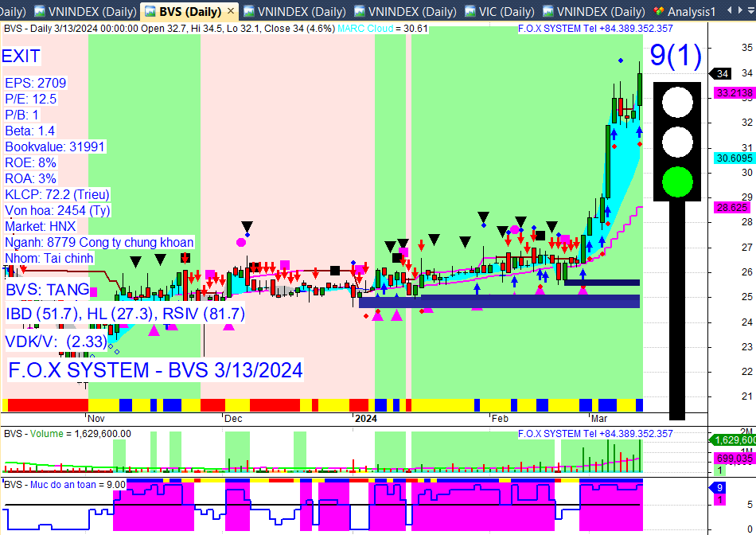Click the Beta: 1.4 value
This screenshot has width=756, height=535.
pyautogui.click(x=30, y=131)
